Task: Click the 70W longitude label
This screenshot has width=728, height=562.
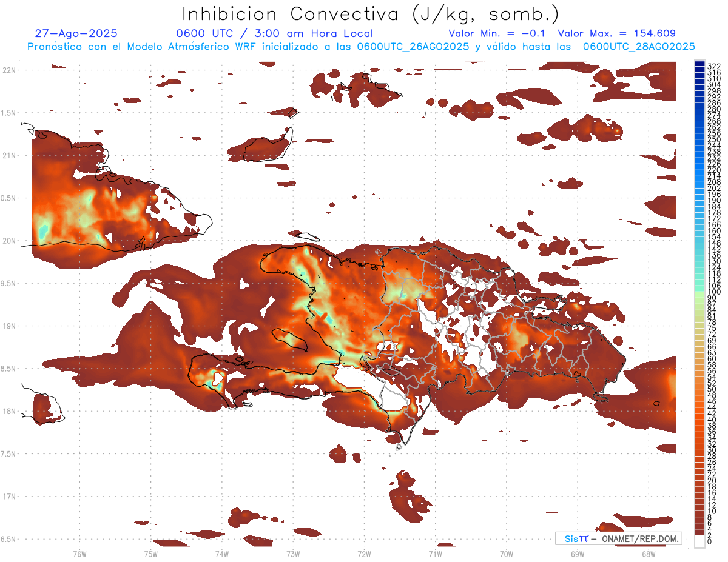Action: tap(507, 554)
